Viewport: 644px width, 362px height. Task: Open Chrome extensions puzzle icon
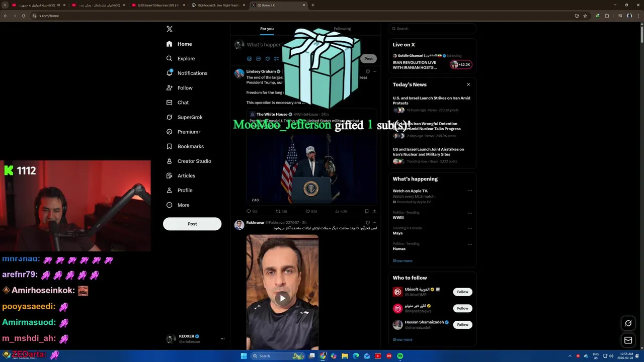607,16
